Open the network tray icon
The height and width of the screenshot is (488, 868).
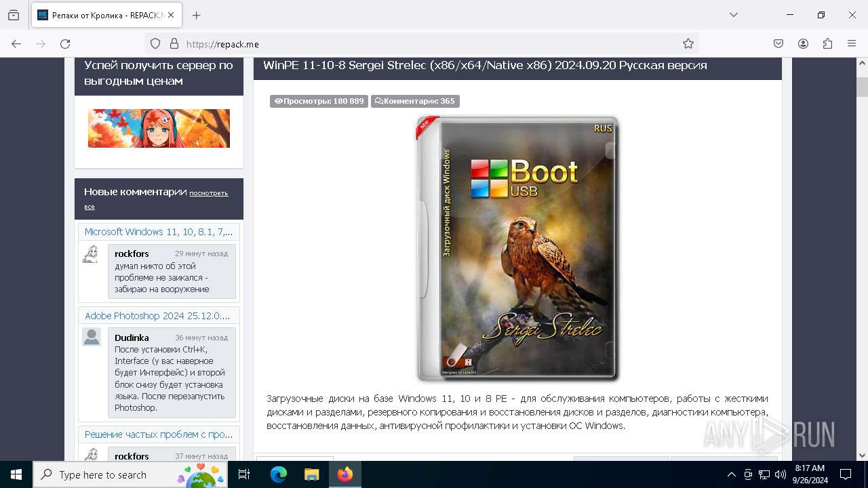pyautogui.click(x=764, y=474)
